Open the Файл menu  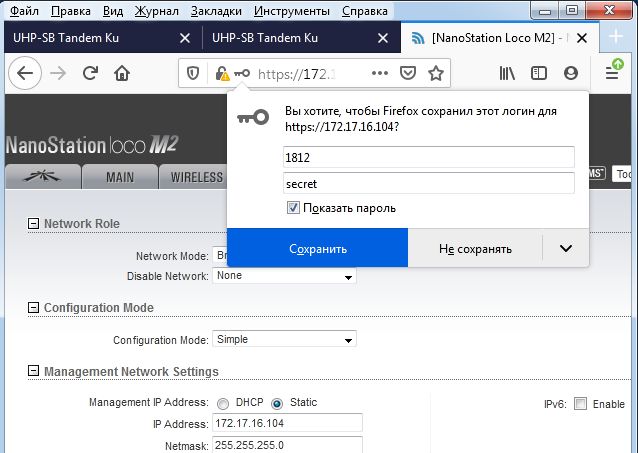click(24, 11)
